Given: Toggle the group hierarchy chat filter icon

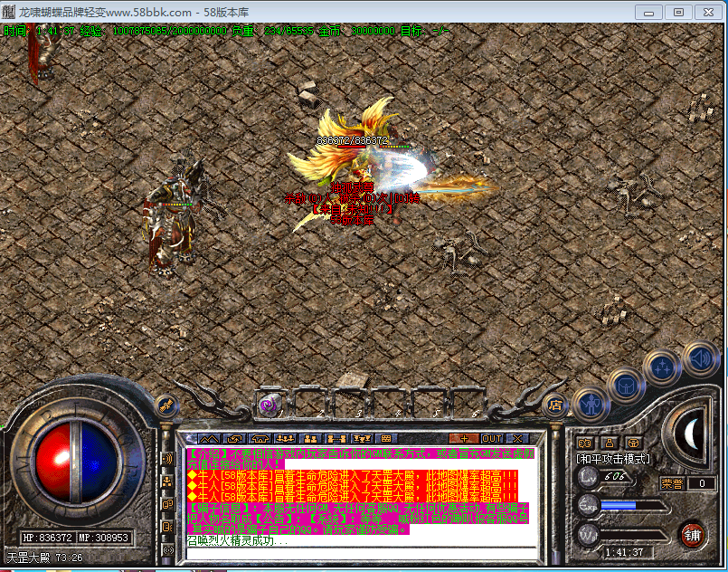Looking at the screenshot, I should [x=167, y=481].
